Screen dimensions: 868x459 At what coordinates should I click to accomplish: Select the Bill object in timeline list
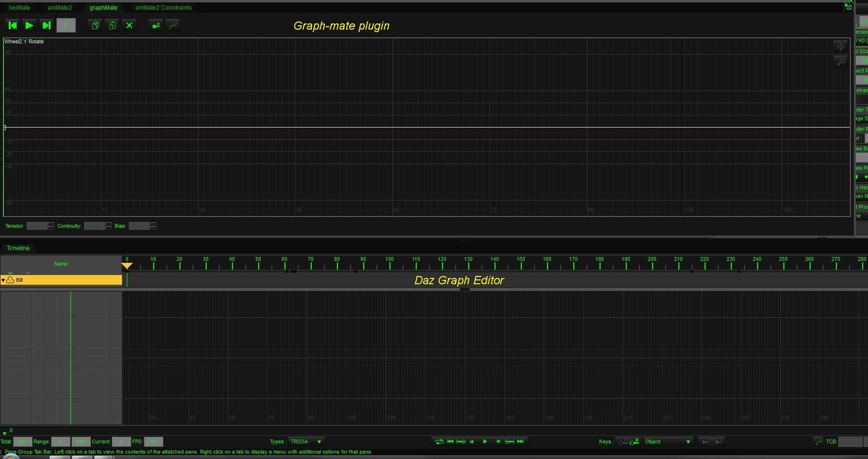pyautogui.click(x=61, y=280)
